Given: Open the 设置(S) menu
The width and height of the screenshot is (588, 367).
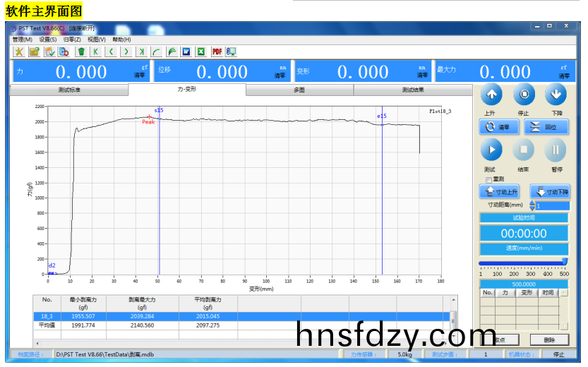Looking at the screenshot, I should [x=48, y=40].
